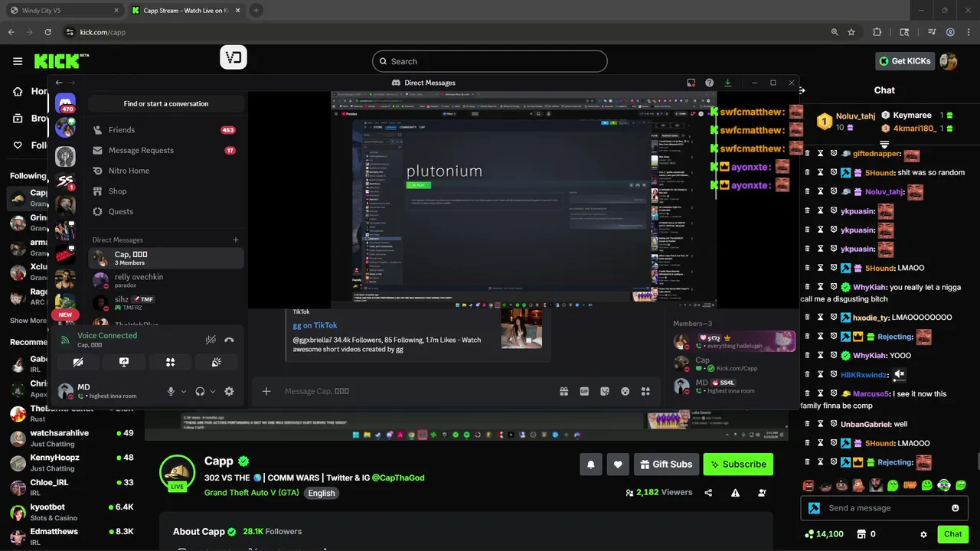Open the channel points shop icon
This screenshot has height=551, width=980.
coord(861,534)
